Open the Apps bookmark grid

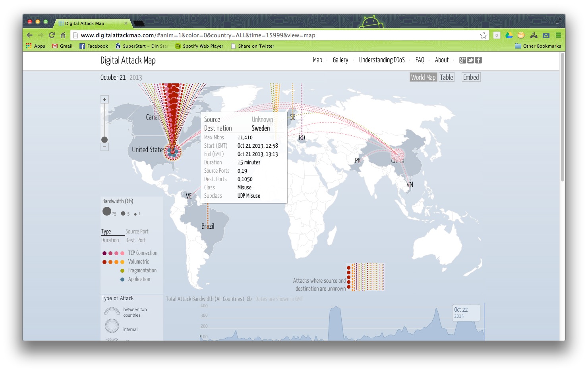36,46
